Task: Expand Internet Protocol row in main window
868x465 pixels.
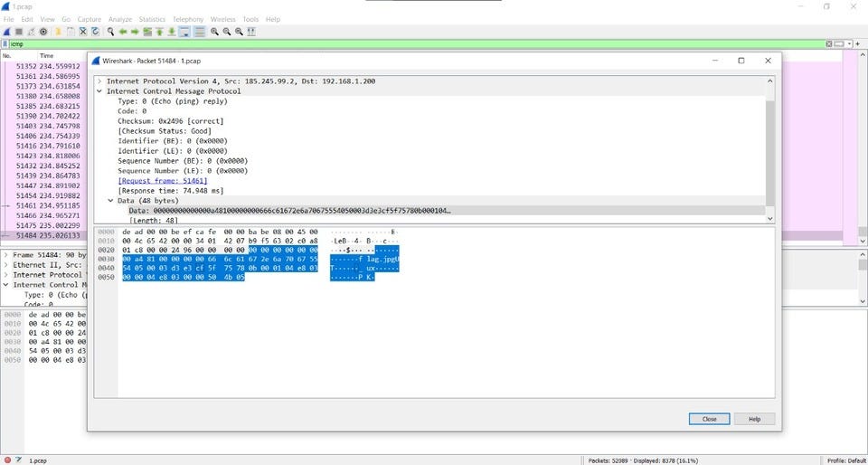Action: coord(6,275)
